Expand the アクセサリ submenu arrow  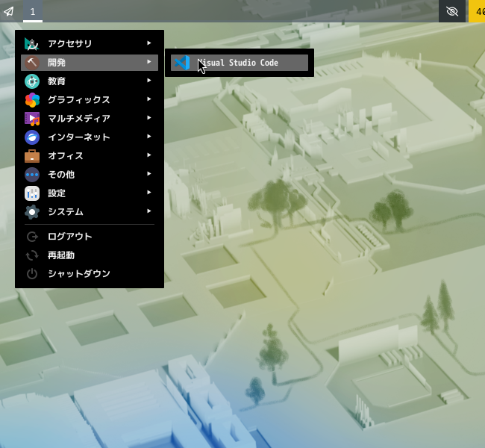tap(149, 43)
